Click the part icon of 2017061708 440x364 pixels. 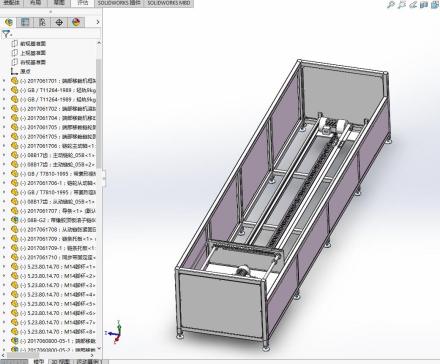click(14, 229)
